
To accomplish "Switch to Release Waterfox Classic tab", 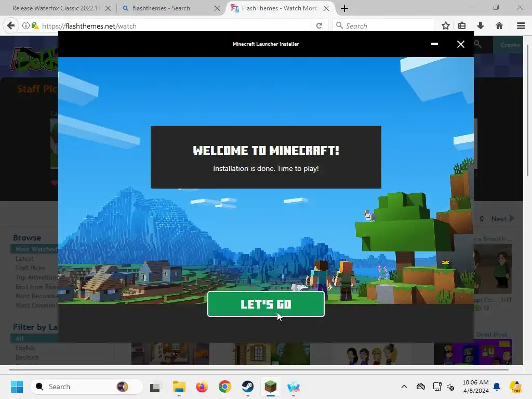I will [56, 8].
